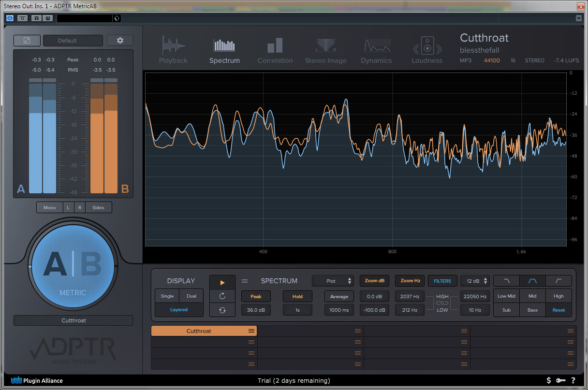Switch to the Stereo Image tab
Image resolution: width=588 pixels, height=390 pixels.
(326, 50)
